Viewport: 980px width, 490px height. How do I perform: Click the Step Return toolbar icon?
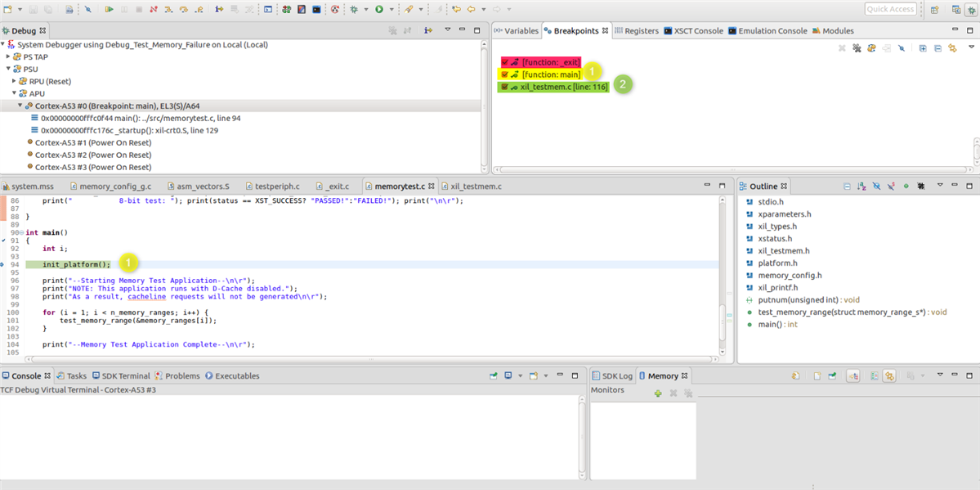coord(198,10)
